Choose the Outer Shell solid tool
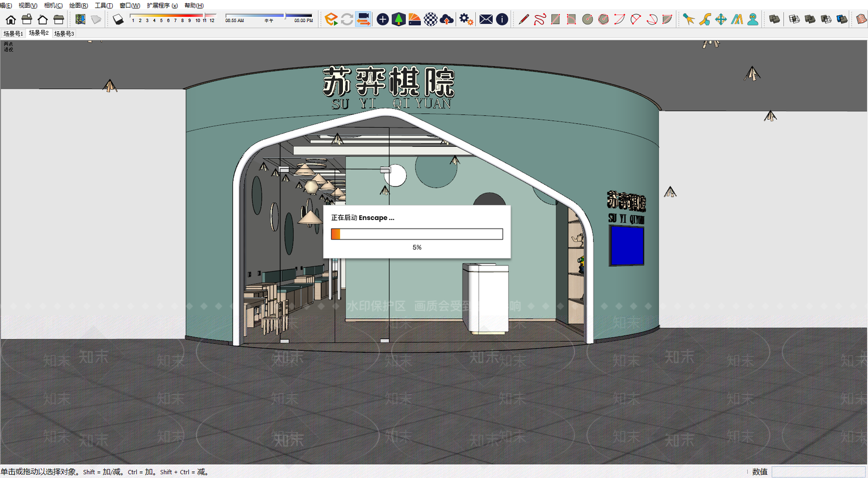Viewport: 868px width, 478px height. pos(774,20)
